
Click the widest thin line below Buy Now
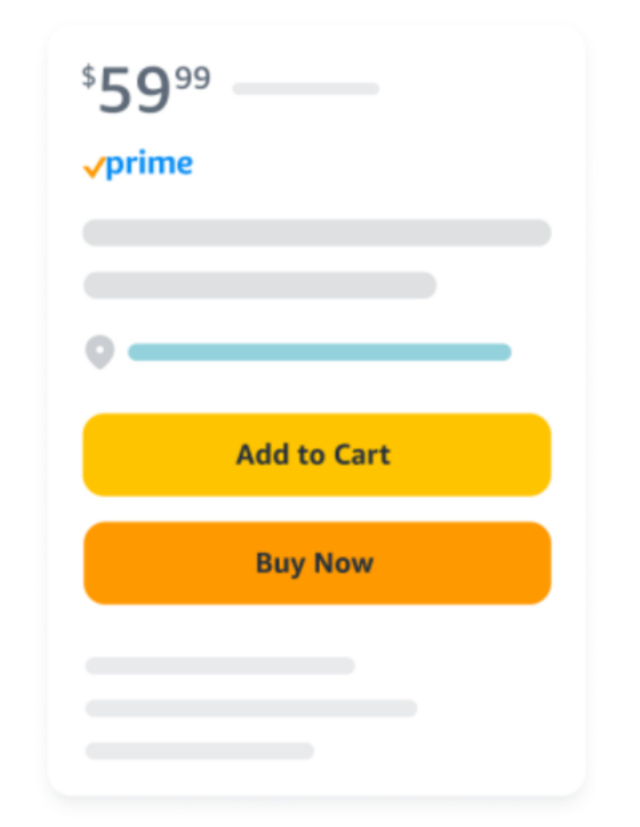coord(251,708)
